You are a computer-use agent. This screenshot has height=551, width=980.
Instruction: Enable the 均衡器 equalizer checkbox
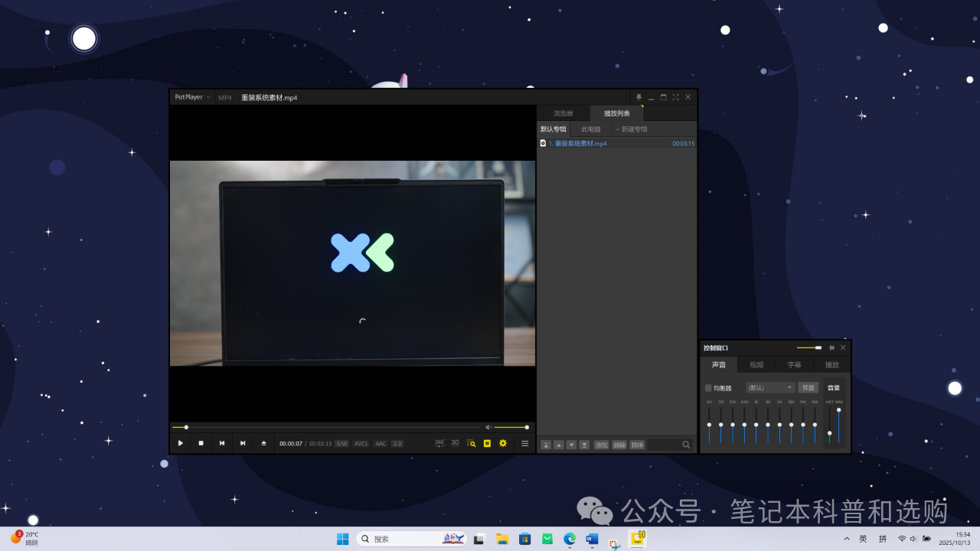coord(708,388)
